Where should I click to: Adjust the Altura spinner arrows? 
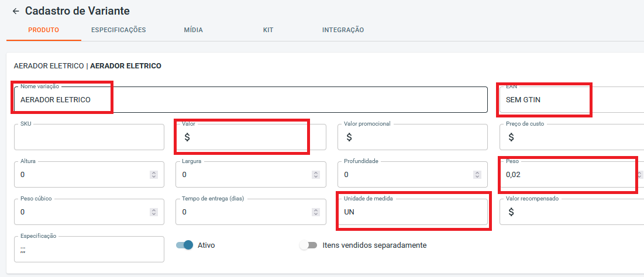(153, 175)
